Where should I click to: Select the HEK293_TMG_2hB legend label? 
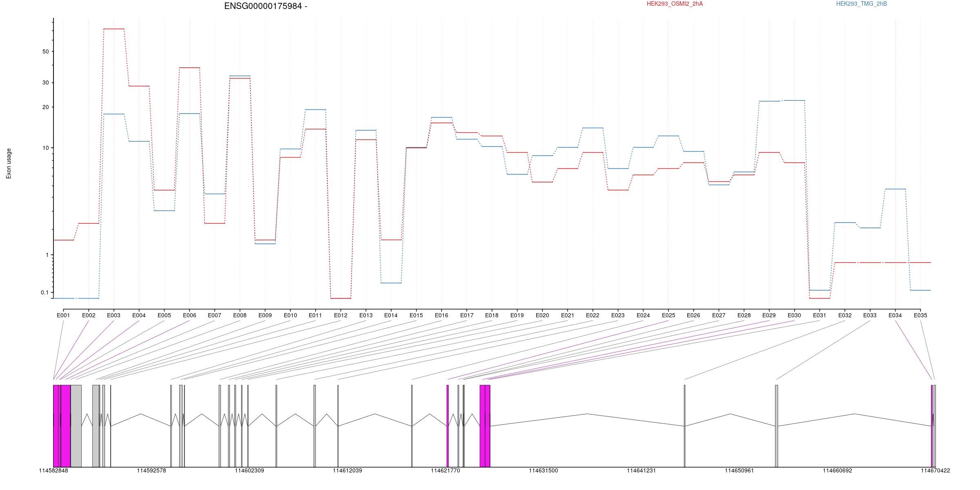coord(862,4)
